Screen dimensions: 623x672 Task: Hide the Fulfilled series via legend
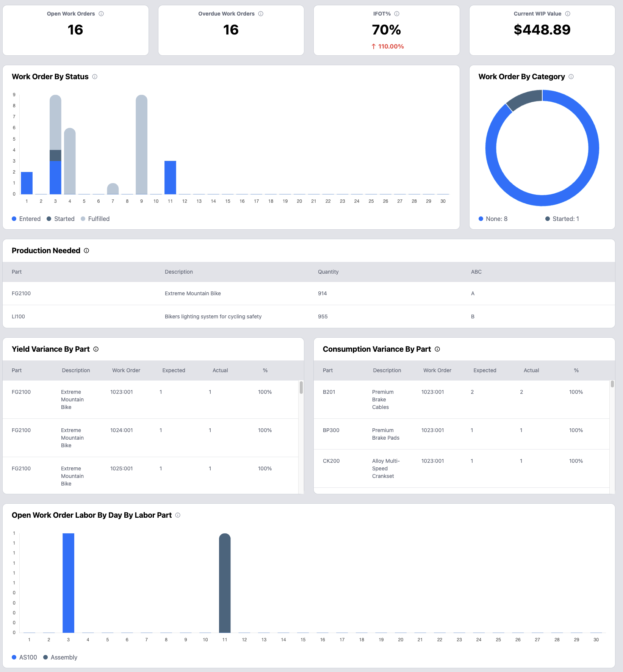pos(95,219)
